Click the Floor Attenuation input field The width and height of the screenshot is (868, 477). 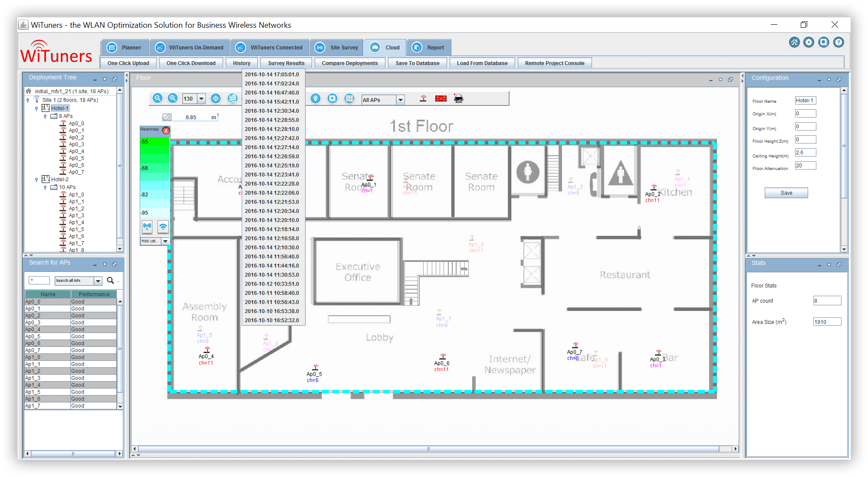[x=805, y=166]
